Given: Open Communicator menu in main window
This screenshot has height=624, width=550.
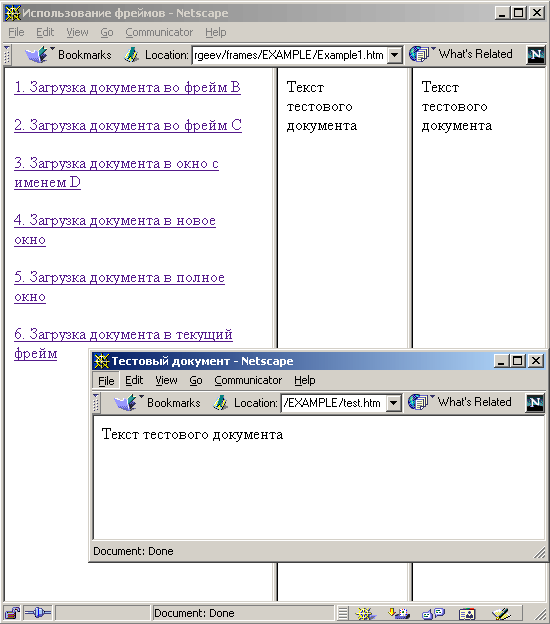Looking at the screenshot, I should point(159,32).
